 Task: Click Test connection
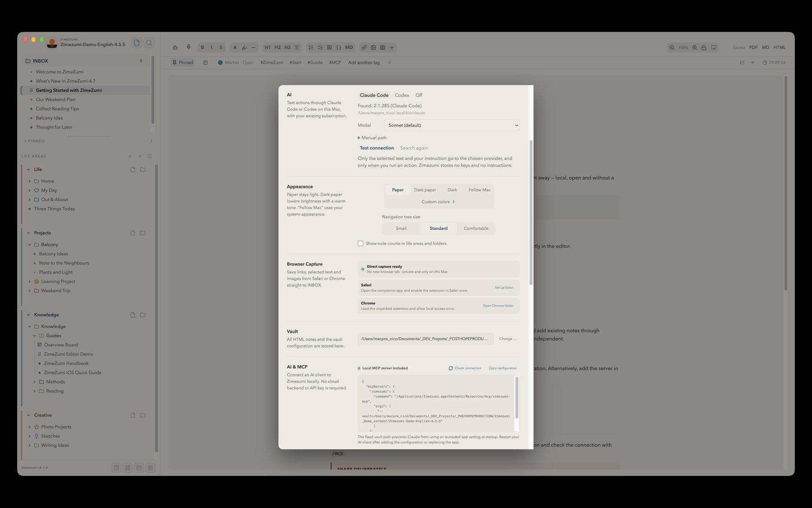(x=377, y=148)
